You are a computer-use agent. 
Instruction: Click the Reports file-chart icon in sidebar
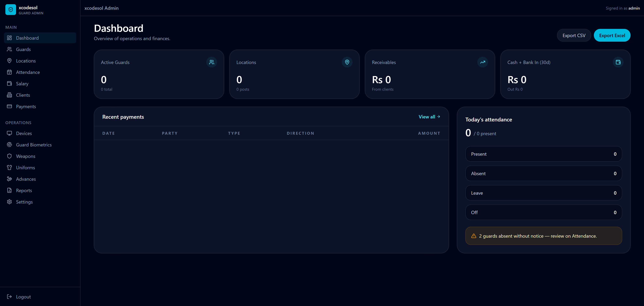tap(10, 190)
